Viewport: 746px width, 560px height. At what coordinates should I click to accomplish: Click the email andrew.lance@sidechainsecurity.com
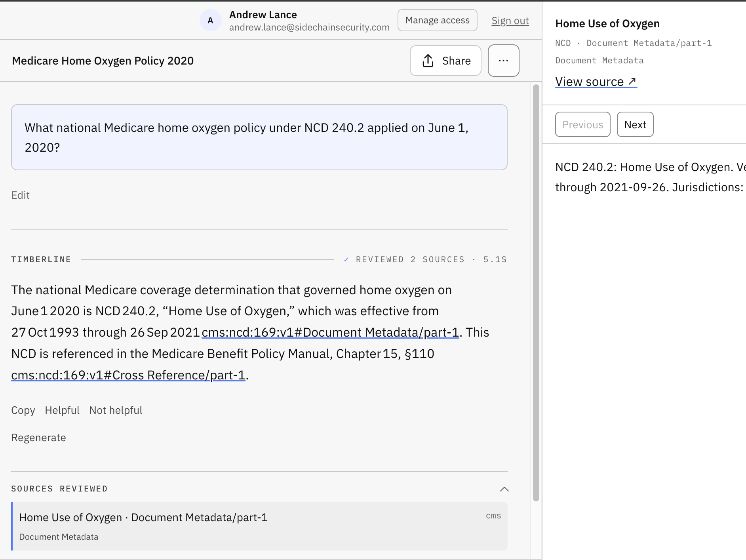tap(309, 27)
